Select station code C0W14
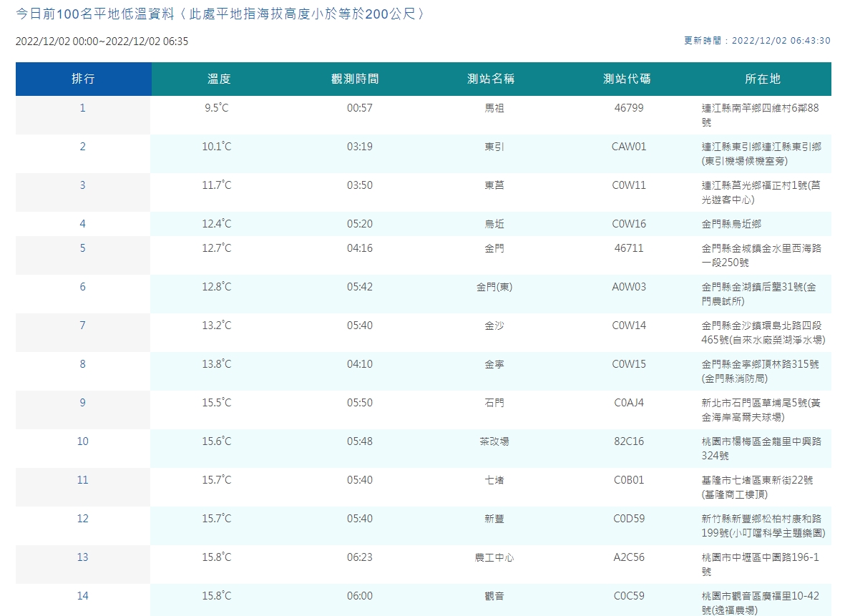 click(629, 326)
